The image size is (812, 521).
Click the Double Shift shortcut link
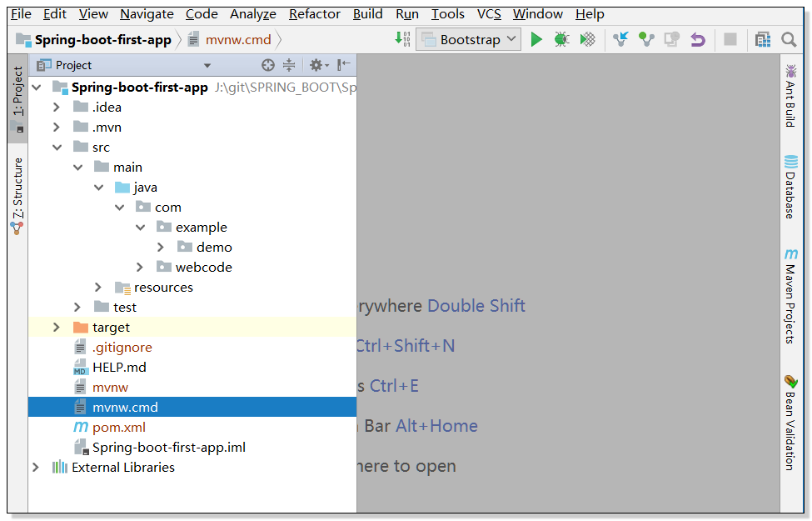(x=476, y=306)
